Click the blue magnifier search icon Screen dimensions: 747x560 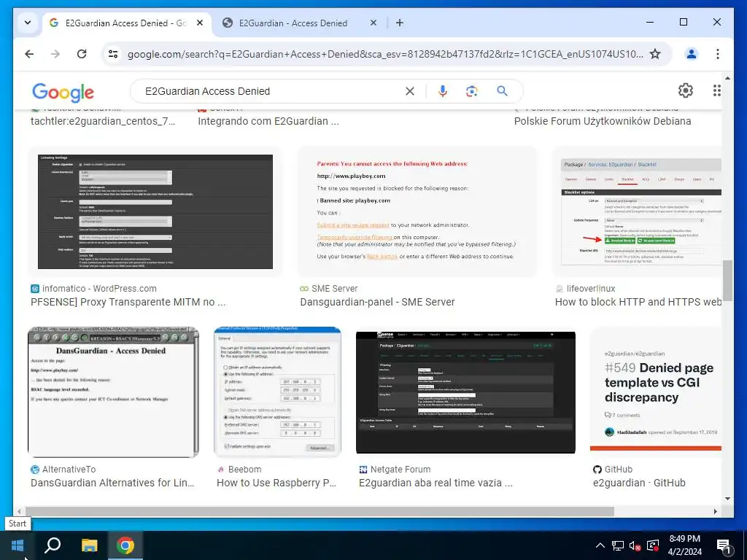(x=502, y=91)
